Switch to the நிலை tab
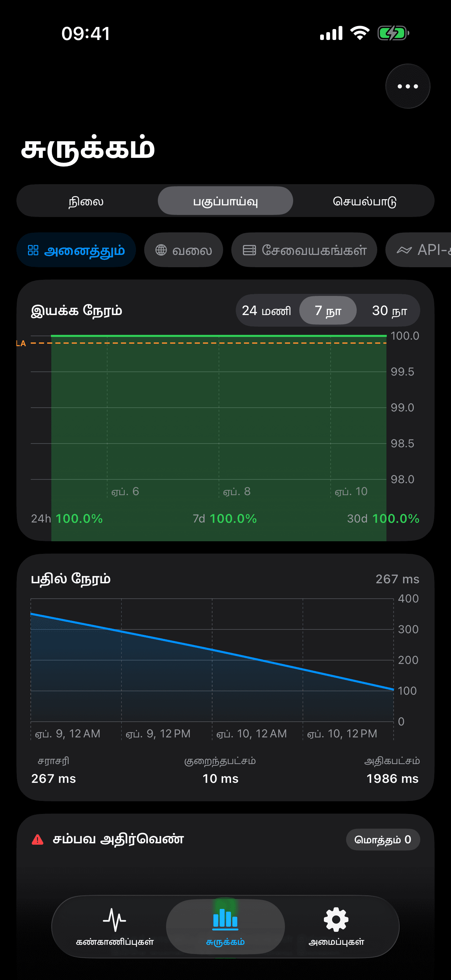 [x=86, y=201]
